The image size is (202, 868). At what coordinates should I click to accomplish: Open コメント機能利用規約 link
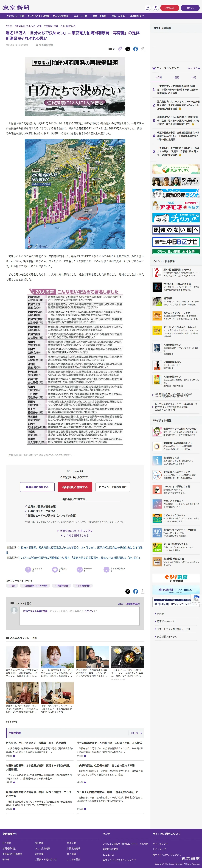[x=128, y=604]
